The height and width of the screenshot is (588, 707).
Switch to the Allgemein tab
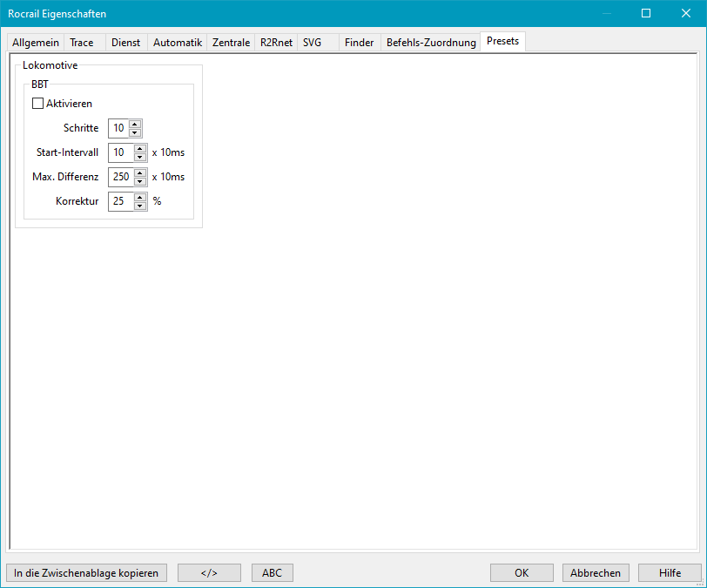[36, 42]
